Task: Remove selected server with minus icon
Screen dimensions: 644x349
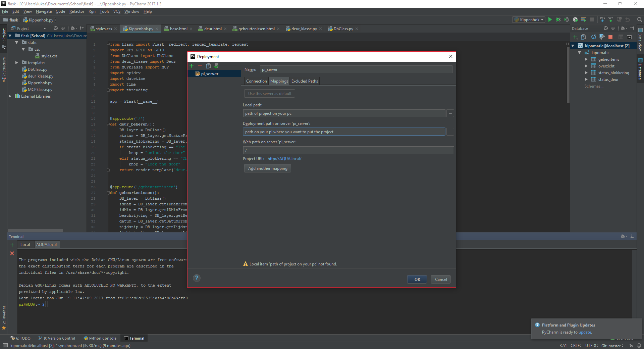Action: tap(200, 66)
